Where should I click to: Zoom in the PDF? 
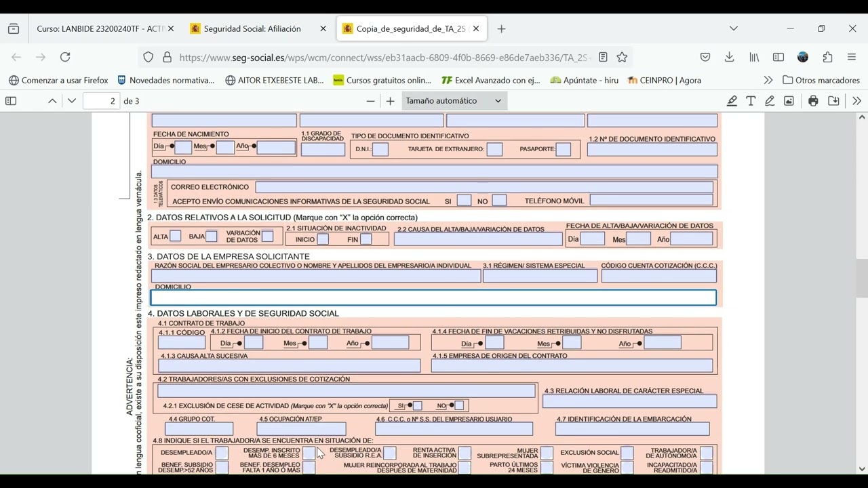click(390, 101)
